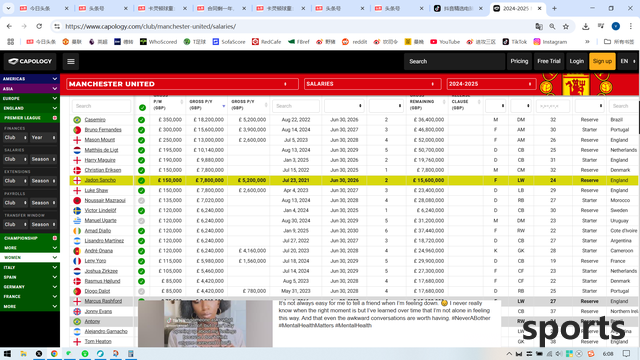This screenshot has width=640, height=360.
Task: Click the Windows Start button
Action: click(7, 354)
